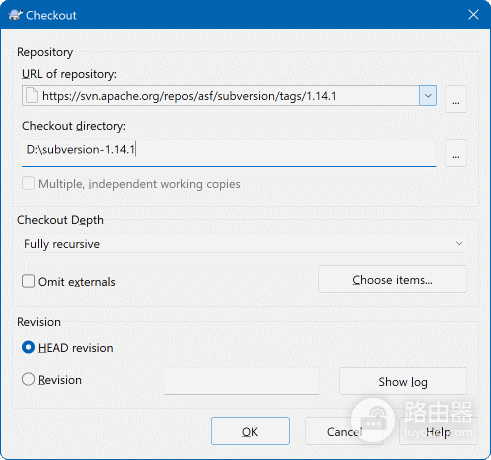Screen dimensions: 491x460
Task: Click into the Checkout directory text field
Action: pyautogui.click(x=229, y=153)
